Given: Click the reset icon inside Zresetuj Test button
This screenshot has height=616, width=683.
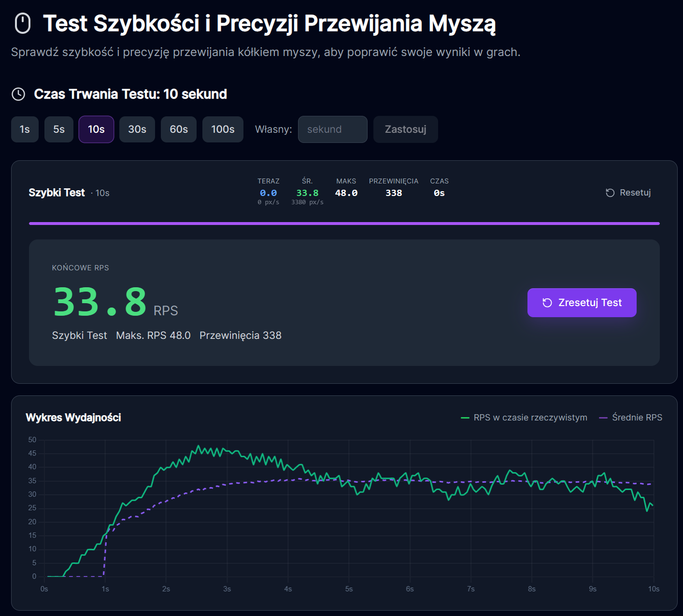Looking at the screenshot, I should (x=547, y=303).
